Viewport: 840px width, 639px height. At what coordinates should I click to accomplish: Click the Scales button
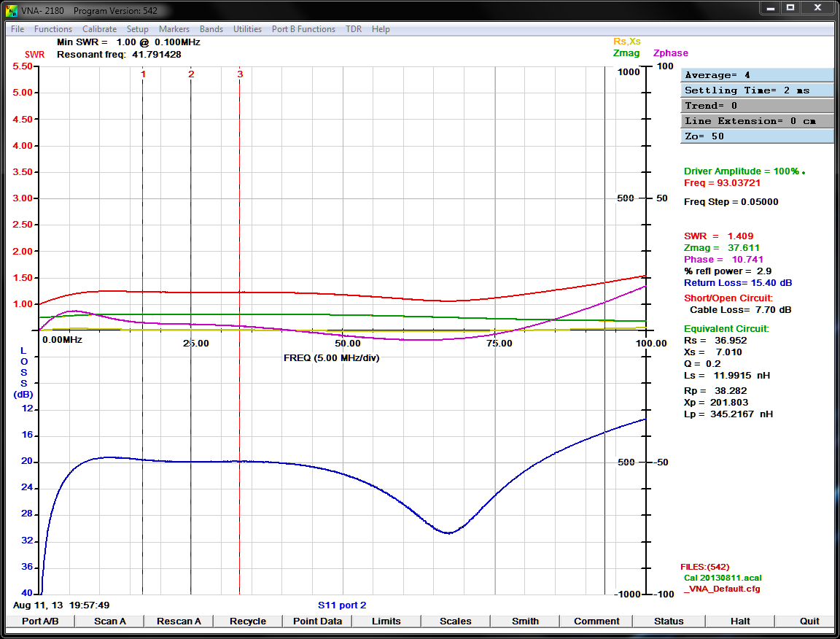coord(455,621)
